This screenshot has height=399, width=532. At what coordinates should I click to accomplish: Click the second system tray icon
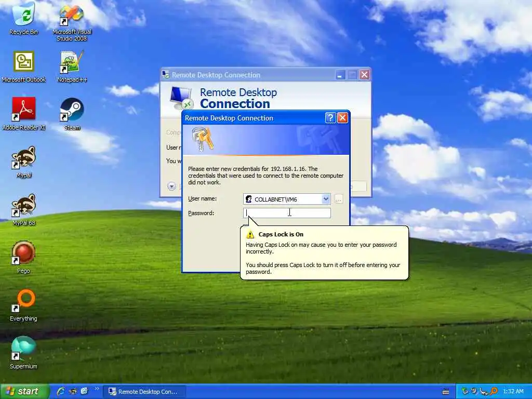474,391
